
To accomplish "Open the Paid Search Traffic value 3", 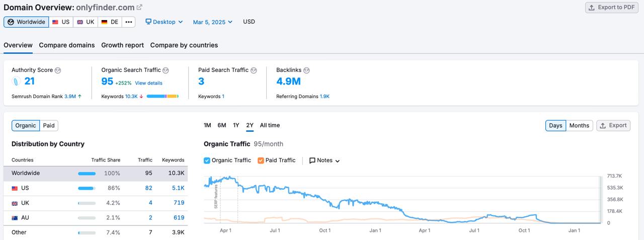I will 201,82.
